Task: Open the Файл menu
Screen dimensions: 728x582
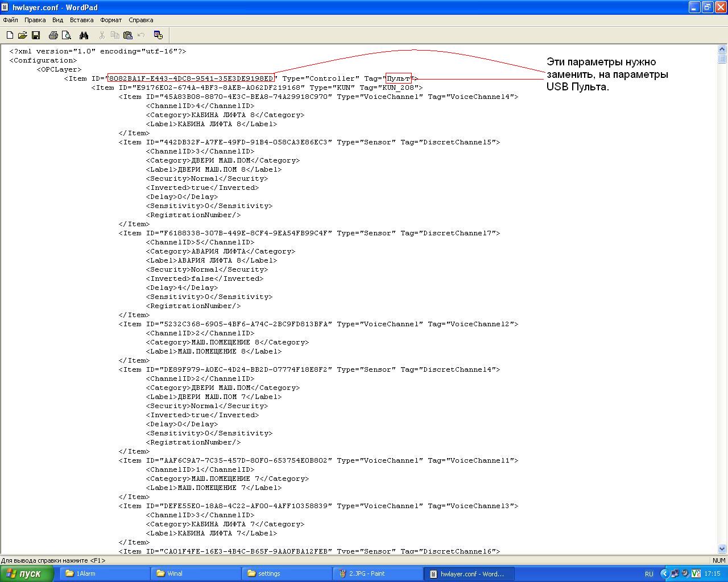Action: click(10, 20)
